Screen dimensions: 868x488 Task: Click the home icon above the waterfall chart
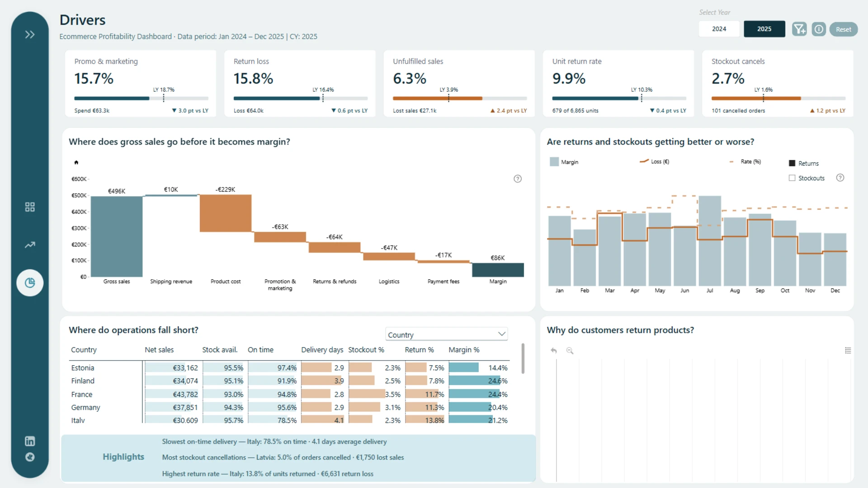76,162
